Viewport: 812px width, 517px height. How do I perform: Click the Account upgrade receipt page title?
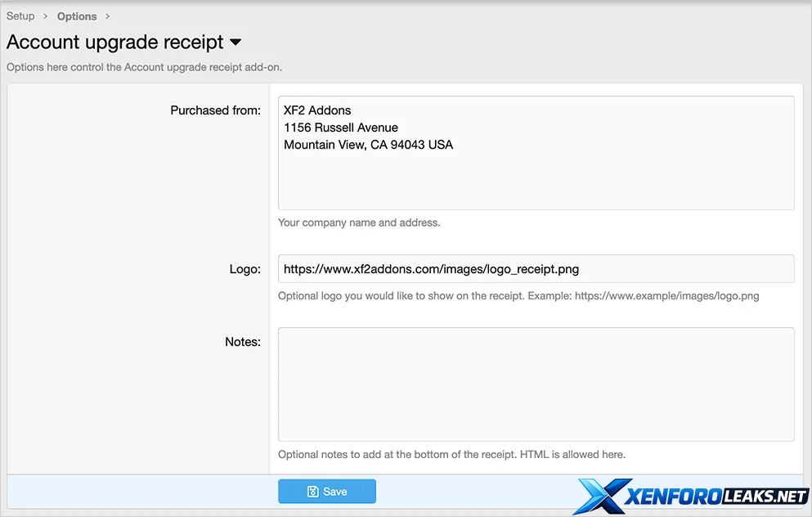[x=114, y=42]
